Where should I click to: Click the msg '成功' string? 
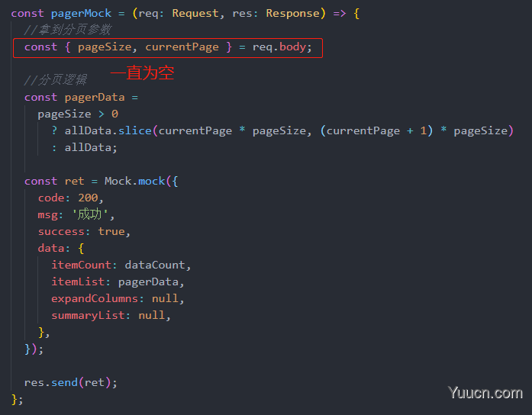point(90,214)
